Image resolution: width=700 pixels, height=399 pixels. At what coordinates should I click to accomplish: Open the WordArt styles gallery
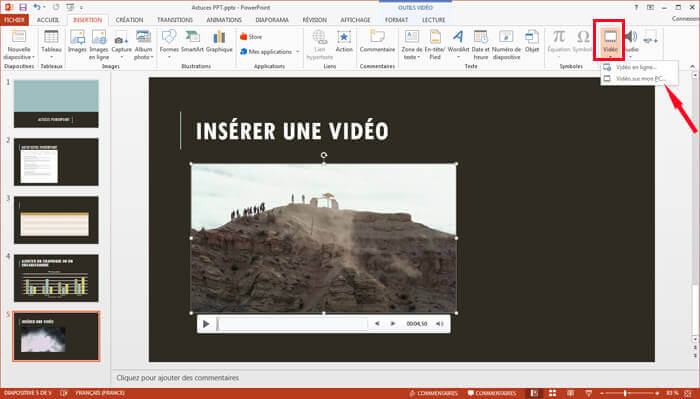point(458,43)
